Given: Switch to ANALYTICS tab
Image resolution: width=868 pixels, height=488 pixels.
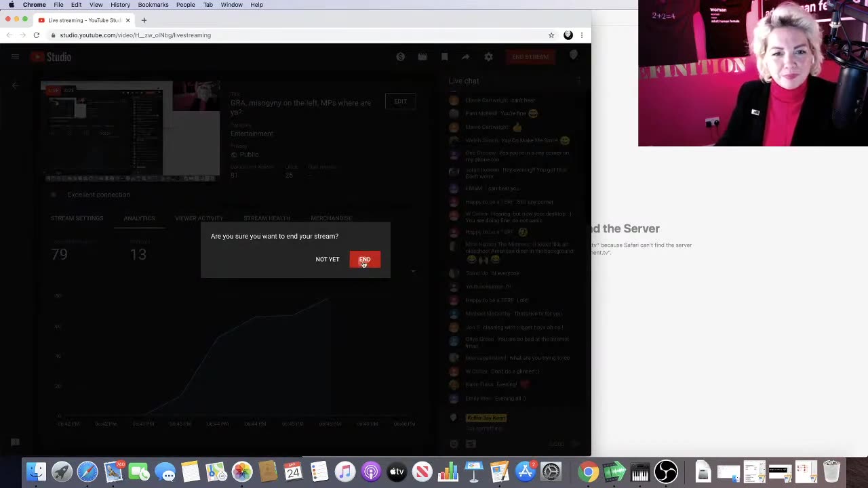Looking at the screenshot, I should tap(139, 218).
